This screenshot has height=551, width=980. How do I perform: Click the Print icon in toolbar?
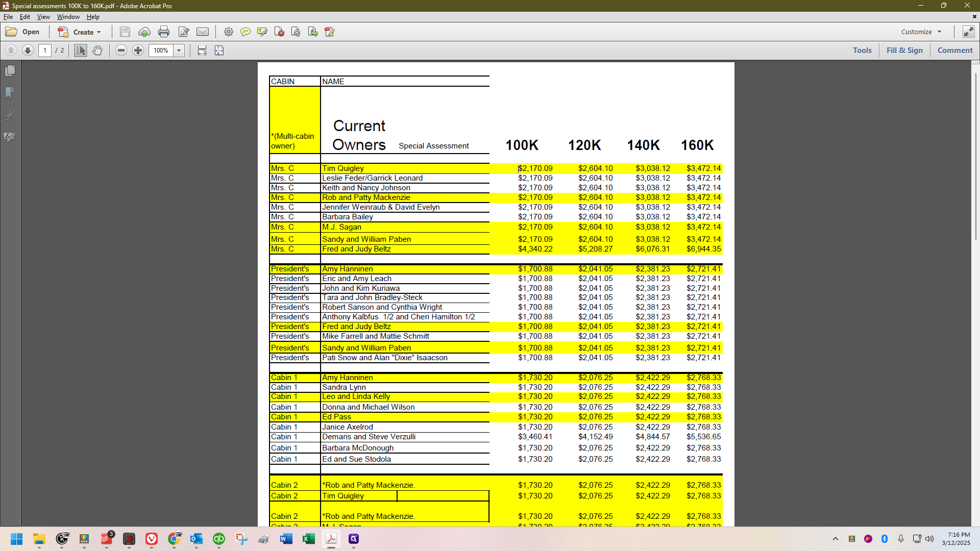click(163, 32)
